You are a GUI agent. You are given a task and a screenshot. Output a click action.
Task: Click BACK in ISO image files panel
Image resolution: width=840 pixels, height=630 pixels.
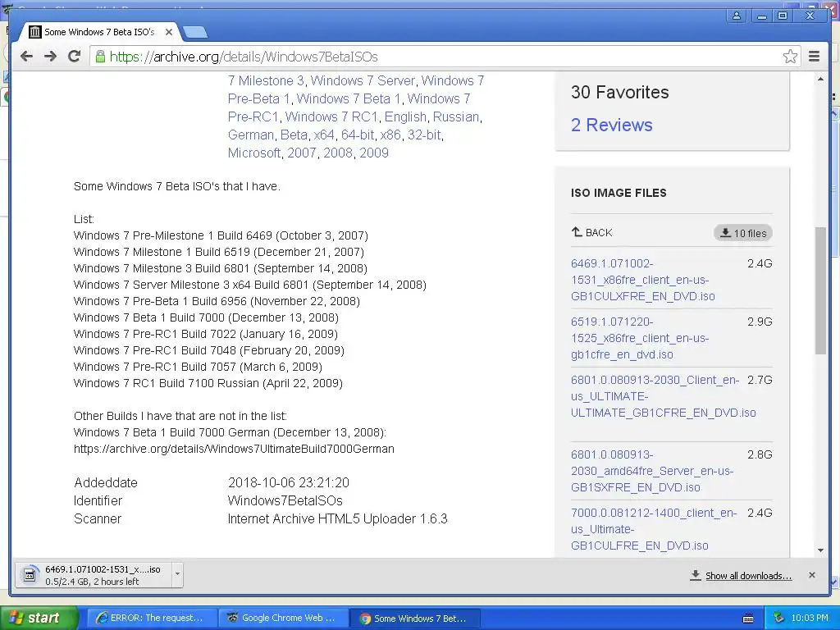pos(591,232)
